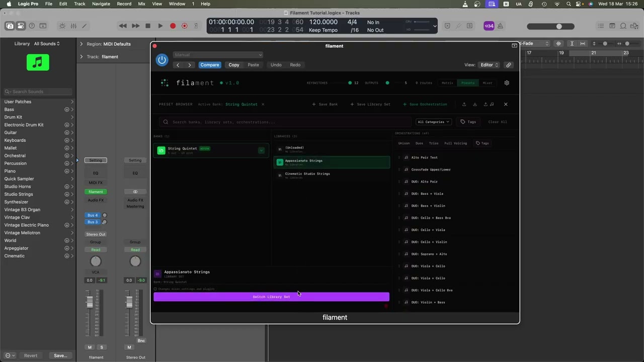Open the View Editor dropdown
644x362 pixels.
(x=489, y=65)
